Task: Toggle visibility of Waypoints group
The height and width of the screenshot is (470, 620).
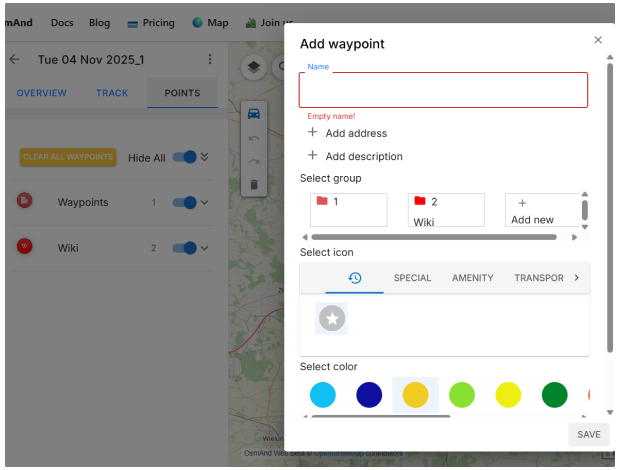Action: click(x=184, y=203)
